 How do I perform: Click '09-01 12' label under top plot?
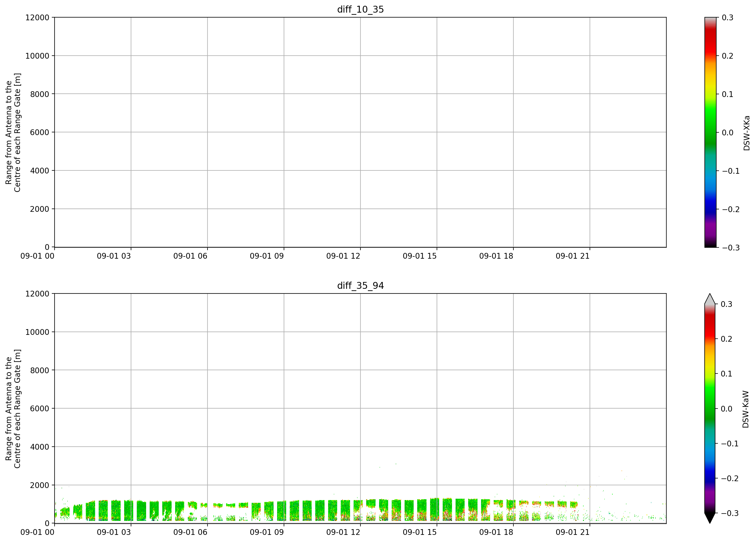343,256
